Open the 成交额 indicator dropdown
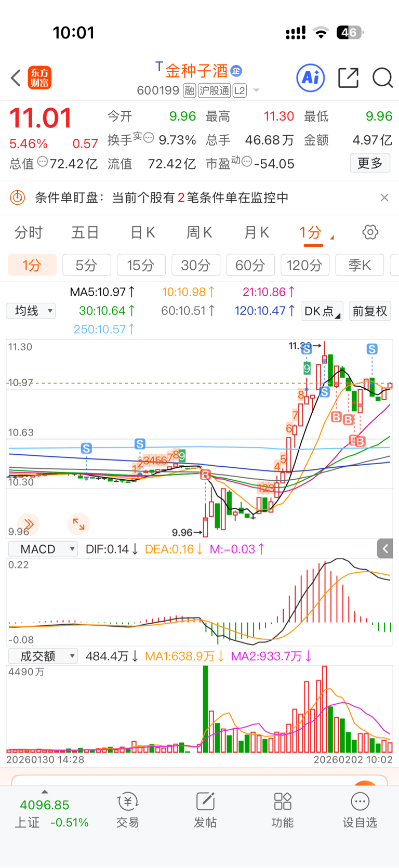The height and width of the screenshot is (868, 399). pos(43,656)
